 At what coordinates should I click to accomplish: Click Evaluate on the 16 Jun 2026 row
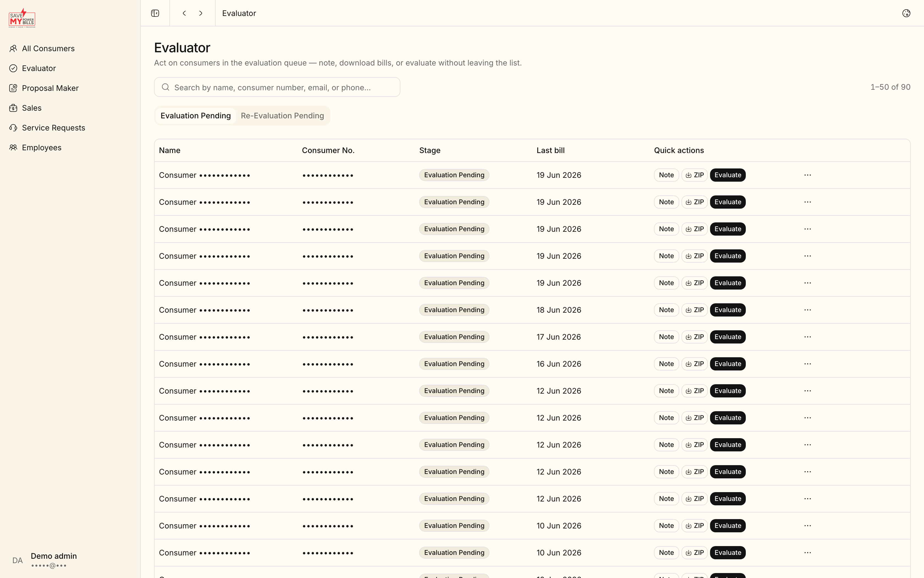(728, 364)
